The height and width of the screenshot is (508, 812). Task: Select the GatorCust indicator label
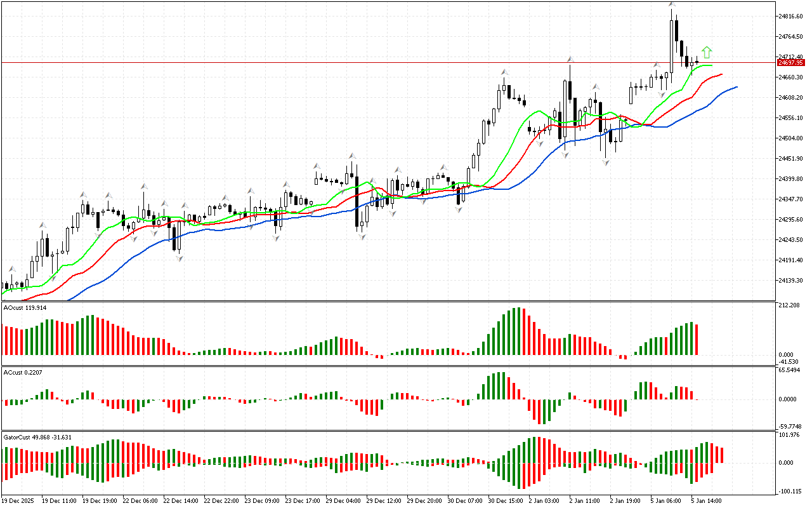[x=37, y=437]
